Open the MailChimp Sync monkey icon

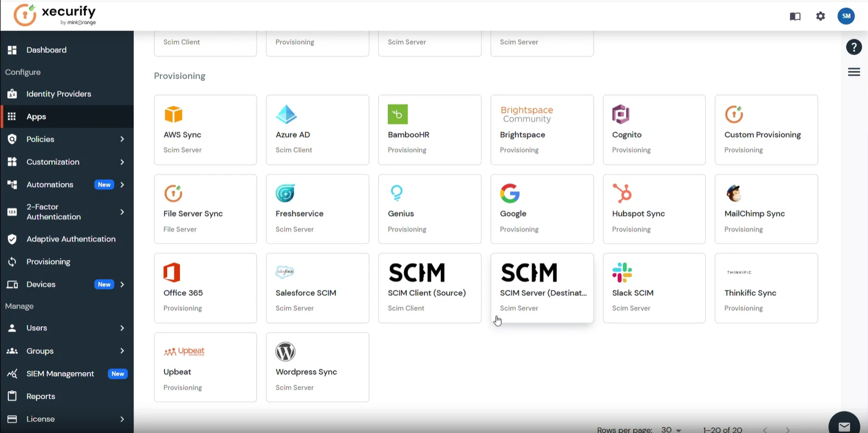point(734,193)
